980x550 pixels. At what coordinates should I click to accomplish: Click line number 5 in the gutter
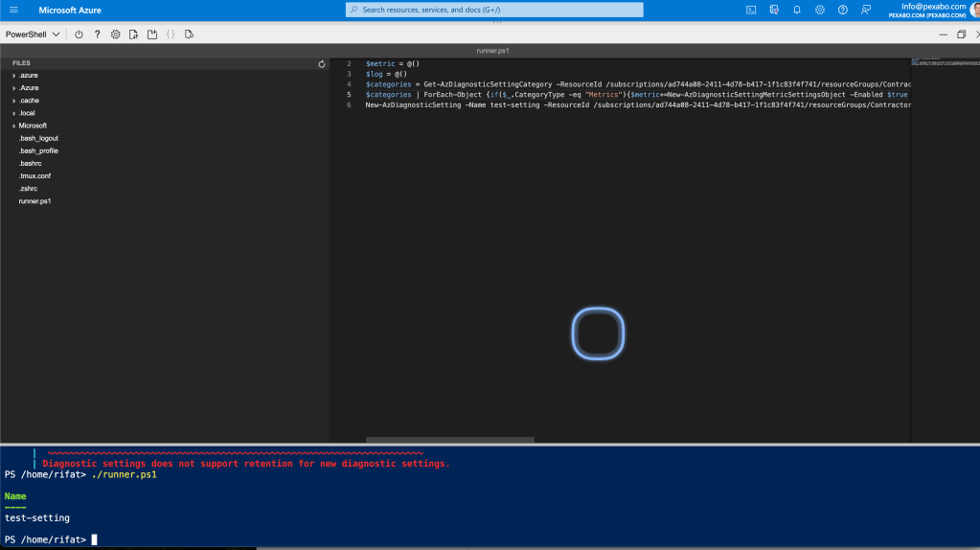(350, 95)
